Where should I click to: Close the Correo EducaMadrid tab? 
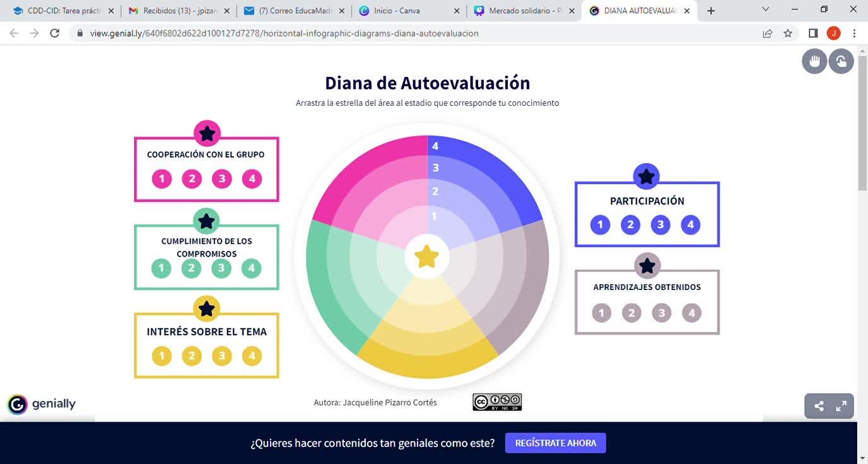pos(341,11)
